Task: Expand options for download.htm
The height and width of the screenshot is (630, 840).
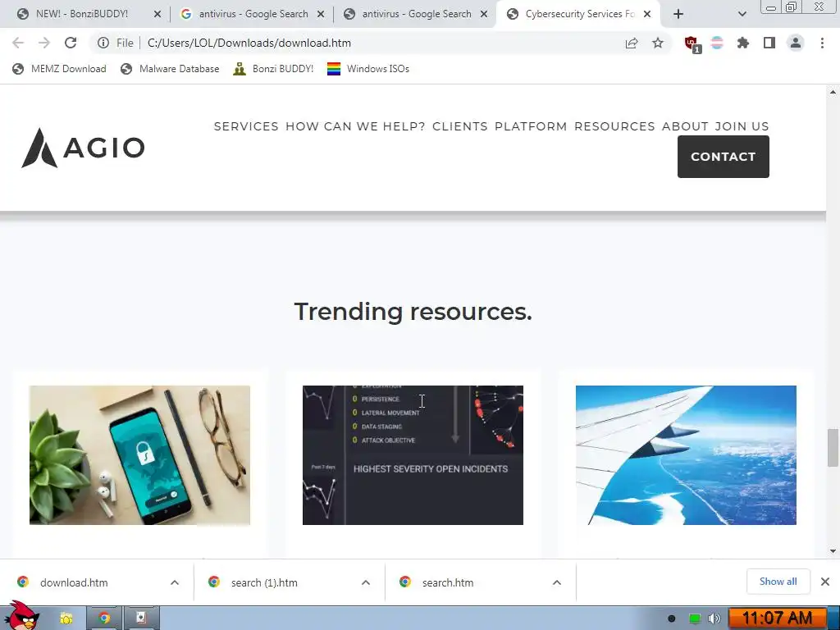Action: pos(175,582)
